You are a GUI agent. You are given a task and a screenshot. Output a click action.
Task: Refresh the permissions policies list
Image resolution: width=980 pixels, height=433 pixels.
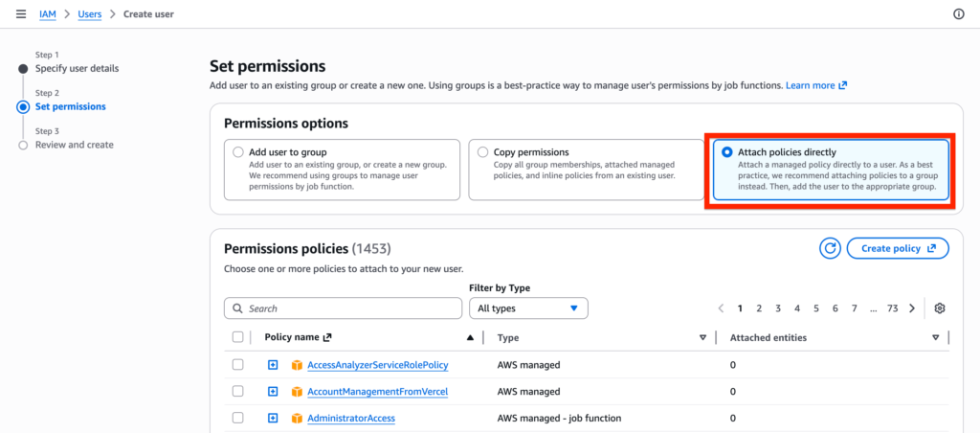[x=830, y=248]
